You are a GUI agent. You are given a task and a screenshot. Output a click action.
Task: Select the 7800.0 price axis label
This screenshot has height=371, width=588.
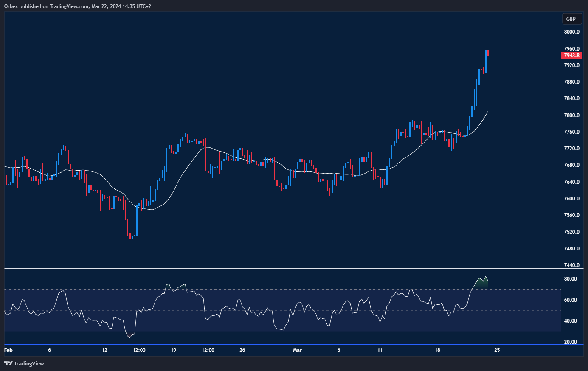(x=571, y=115)
